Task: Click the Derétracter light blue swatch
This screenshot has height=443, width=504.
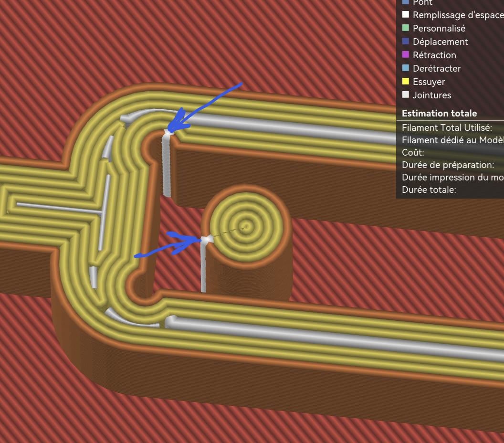Action: click(406, 68)
